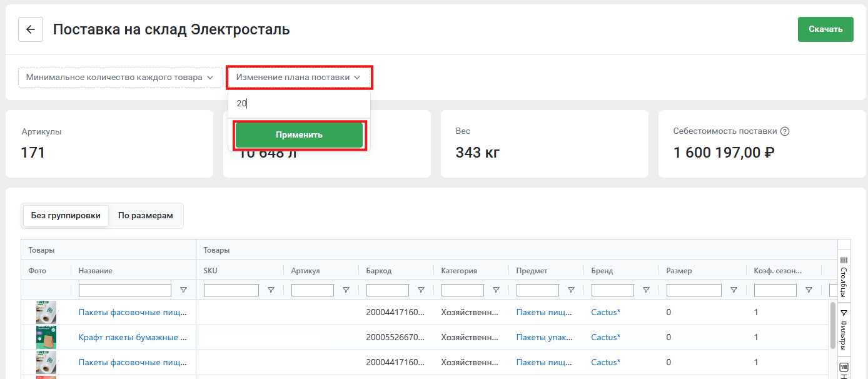
Task: Sort by the Размер column header
Action: point(679,271)
